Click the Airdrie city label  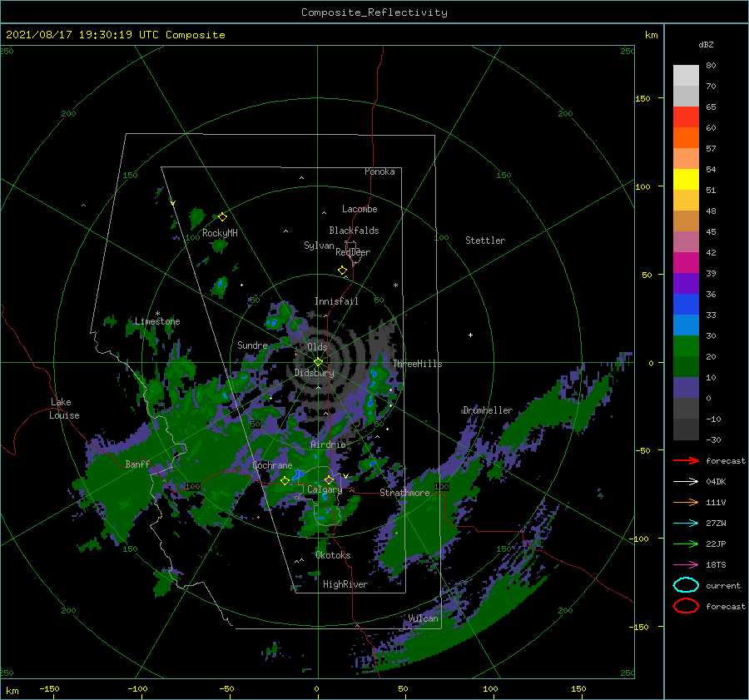coord(328,444)
